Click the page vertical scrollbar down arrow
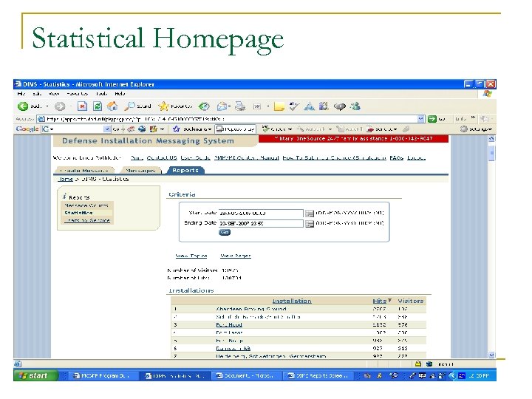 click(491, 355)
